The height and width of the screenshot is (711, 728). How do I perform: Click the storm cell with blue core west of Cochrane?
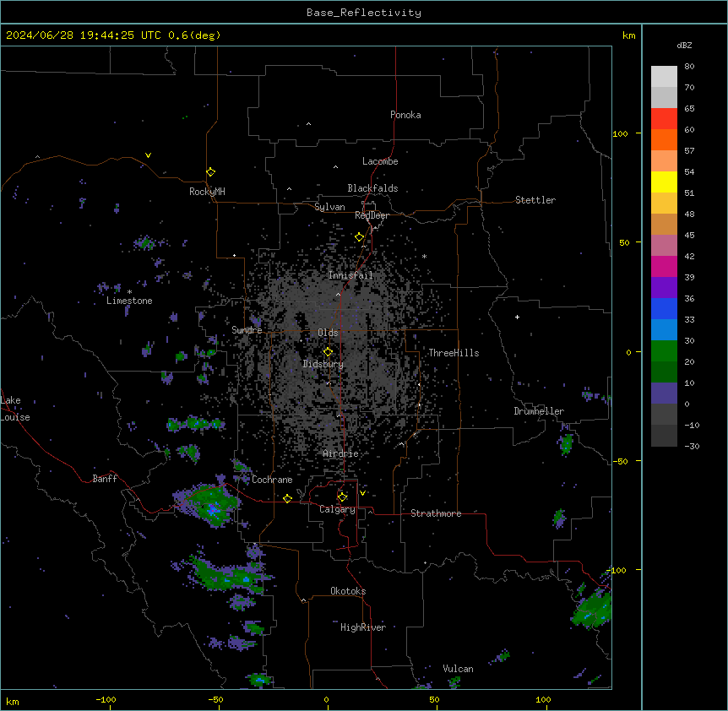click(x=207, y=505)
